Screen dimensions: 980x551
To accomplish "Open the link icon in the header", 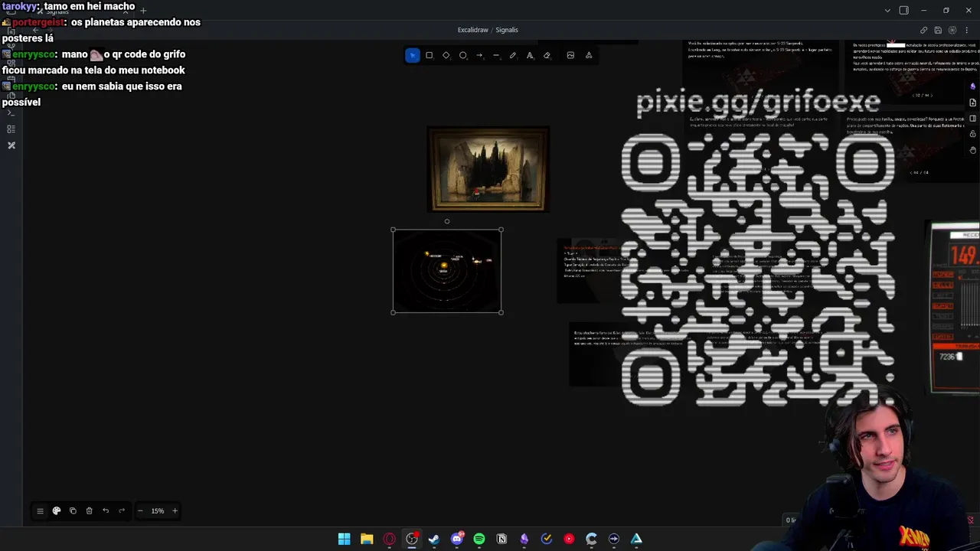I will coord(923,31).
